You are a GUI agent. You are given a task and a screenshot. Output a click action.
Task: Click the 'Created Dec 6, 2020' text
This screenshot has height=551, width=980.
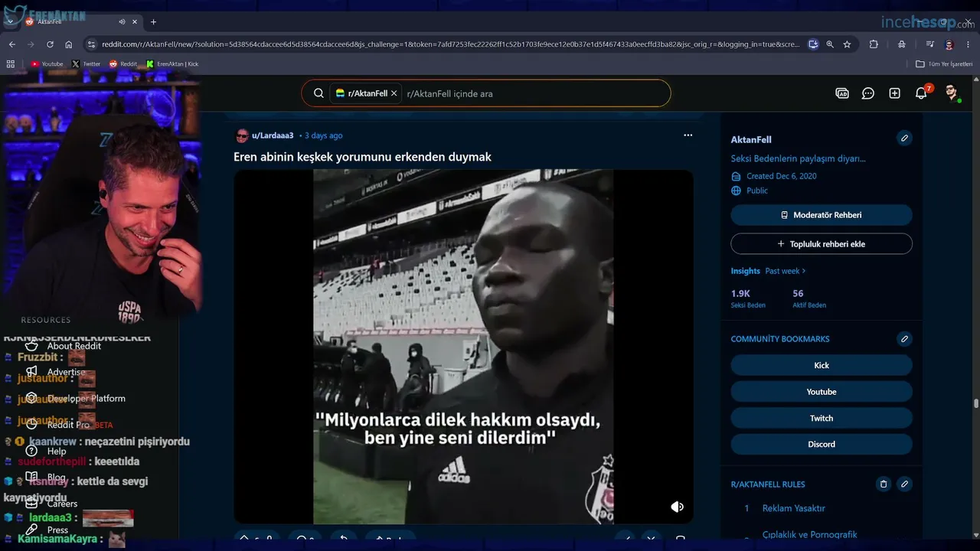click(782, 176)
